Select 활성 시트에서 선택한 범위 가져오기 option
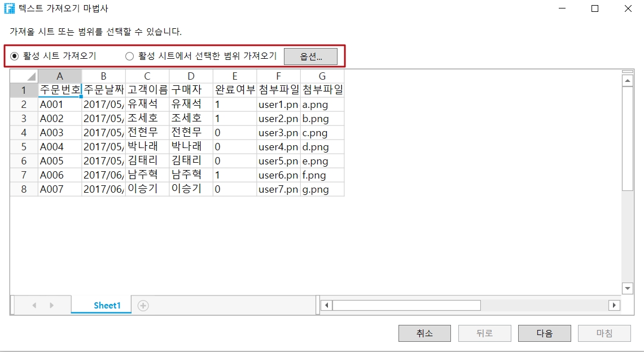This screenshot has height=352, width=644. point(130,56)
